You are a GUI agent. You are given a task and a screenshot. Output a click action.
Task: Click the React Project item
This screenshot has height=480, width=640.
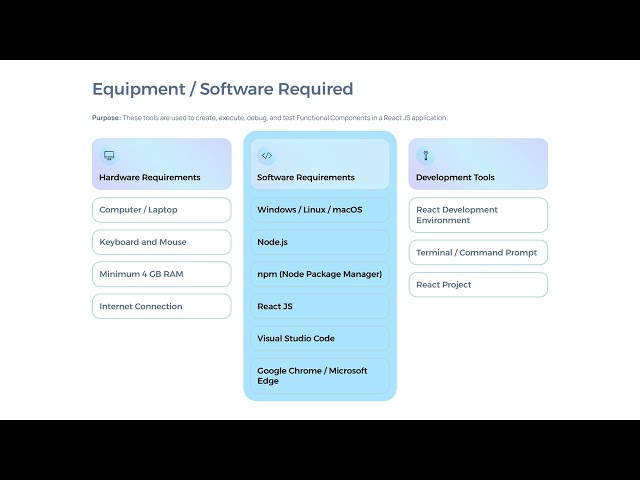(478, 285)
